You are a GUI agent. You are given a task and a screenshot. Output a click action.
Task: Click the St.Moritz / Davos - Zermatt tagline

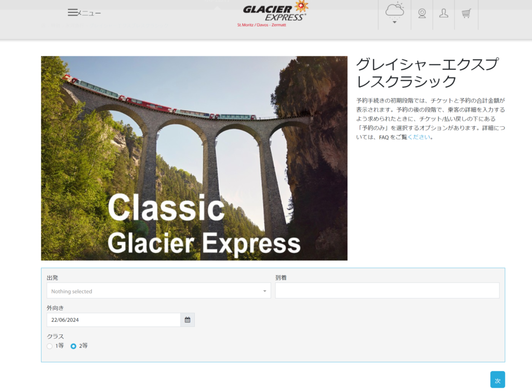pos(261,25)
